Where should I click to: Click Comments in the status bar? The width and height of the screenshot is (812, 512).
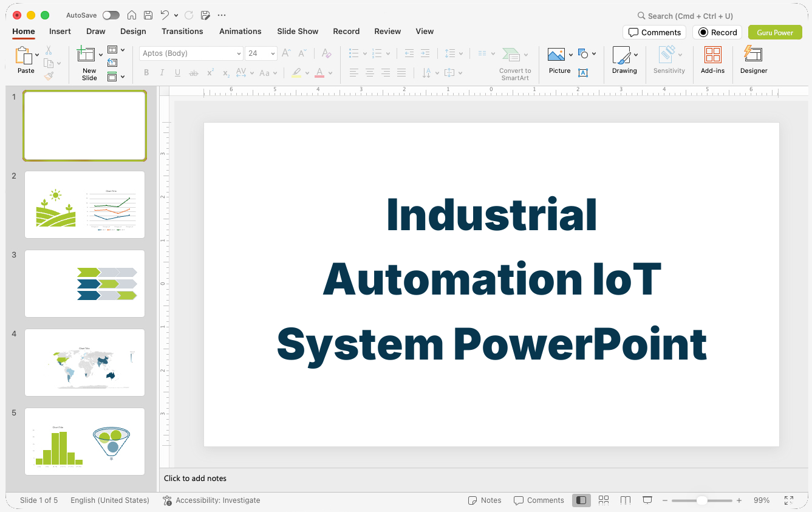[x=539, y=500]
